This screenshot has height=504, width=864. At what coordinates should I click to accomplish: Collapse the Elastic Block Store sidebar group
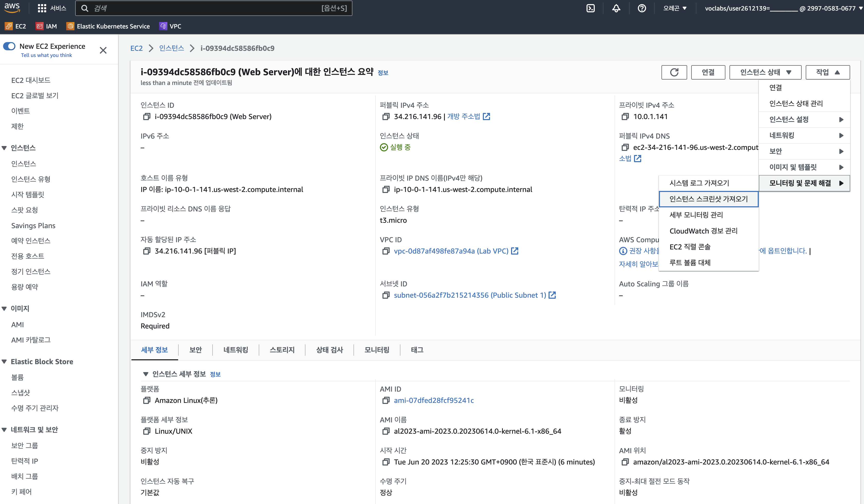tap(4, 362)
